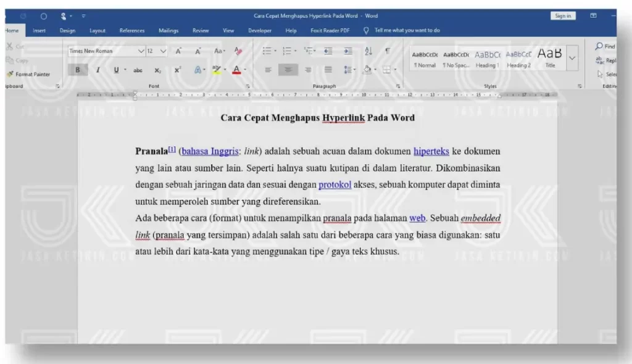Click the Cut icon
The image size is (632, 364).
(10, 46)
